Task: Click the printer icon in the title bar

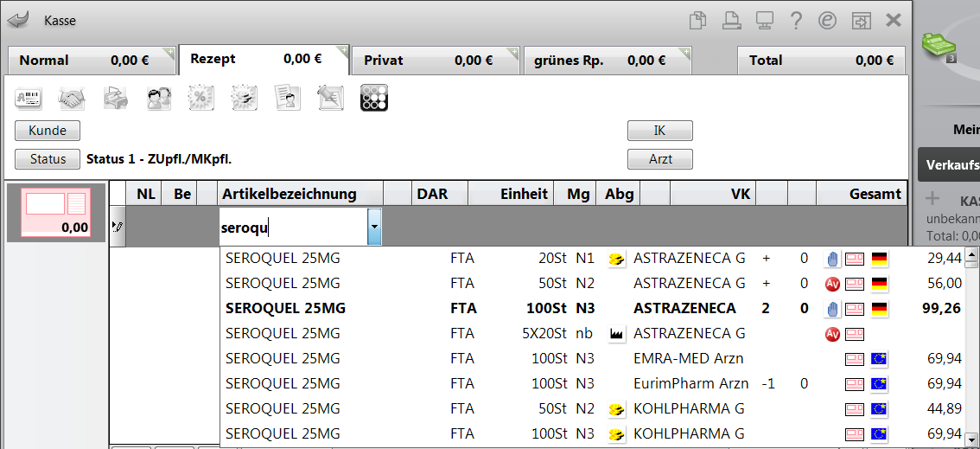Action: pyautogui.click(x=730, y=21)
